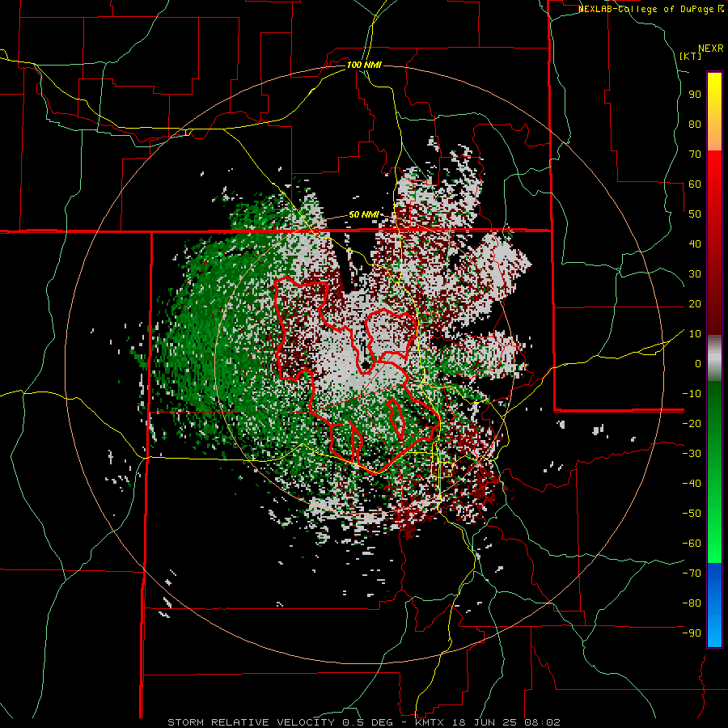Image resolution: width=728 pixels, height=728 pixels.
Task: Click the 60 value on the velocity scale
Action: (695, 184)
